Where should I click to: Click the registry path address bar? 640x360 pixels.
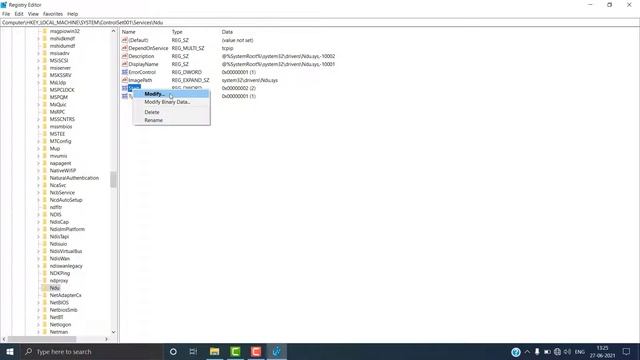tap(320, 22)
